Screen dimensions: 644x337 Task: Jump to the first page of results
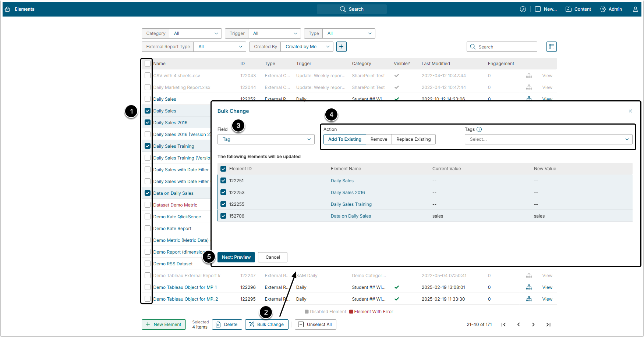coord(503,325)
